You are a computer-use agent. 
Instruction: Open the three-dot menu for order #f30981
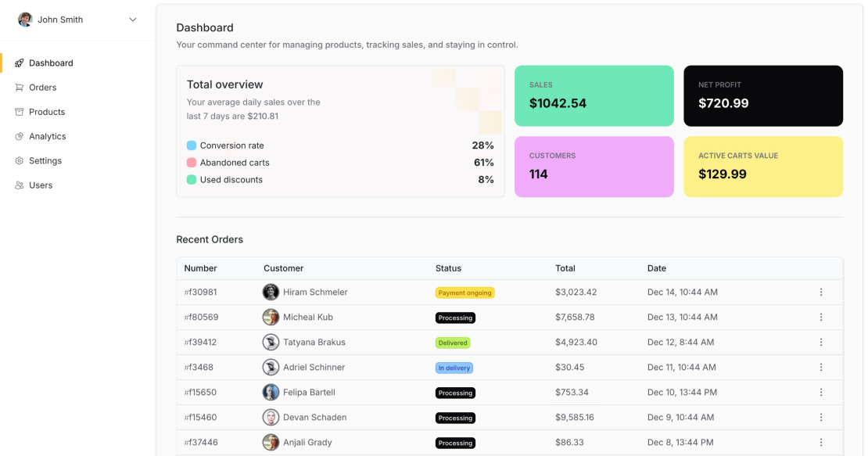click(x=821, y=293)
